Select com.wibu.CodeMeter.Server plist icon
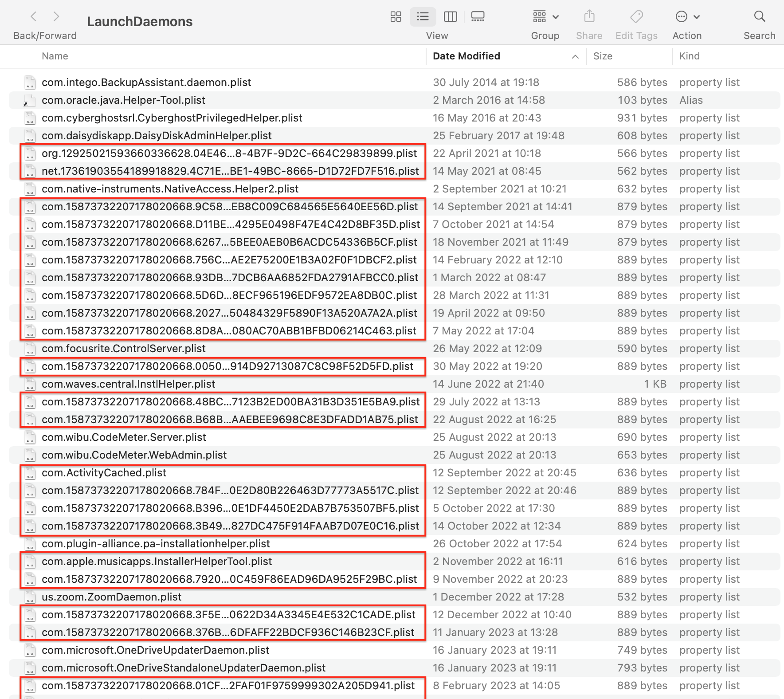The width and height of the screenshot is (784, 699). [x=30, y=437]
